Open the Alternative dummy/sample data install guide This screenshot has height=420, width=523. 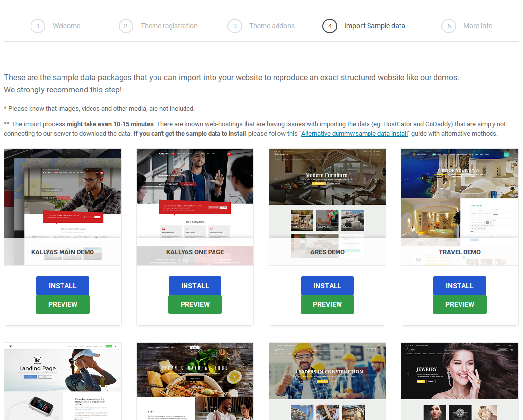point(354,134)
